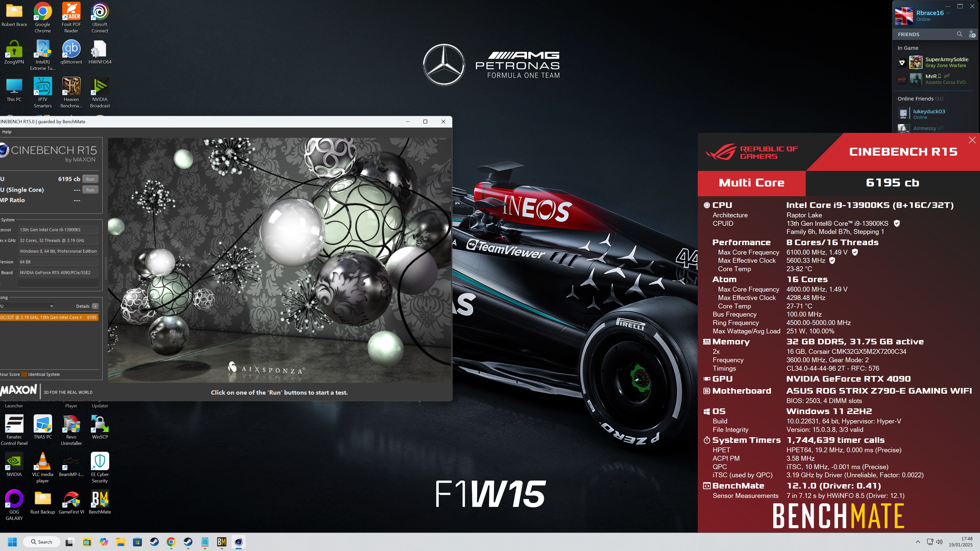Switch to BenchMate taskbar icon
Image resolution: width=980 pixels, height=551 pixels.
coord(222,542)
